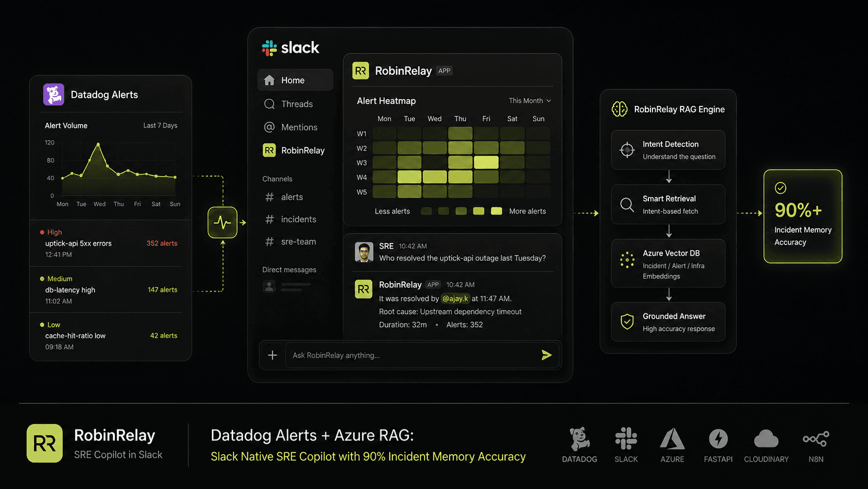Open the direct message avatar placeholder

tap(269, 286)
